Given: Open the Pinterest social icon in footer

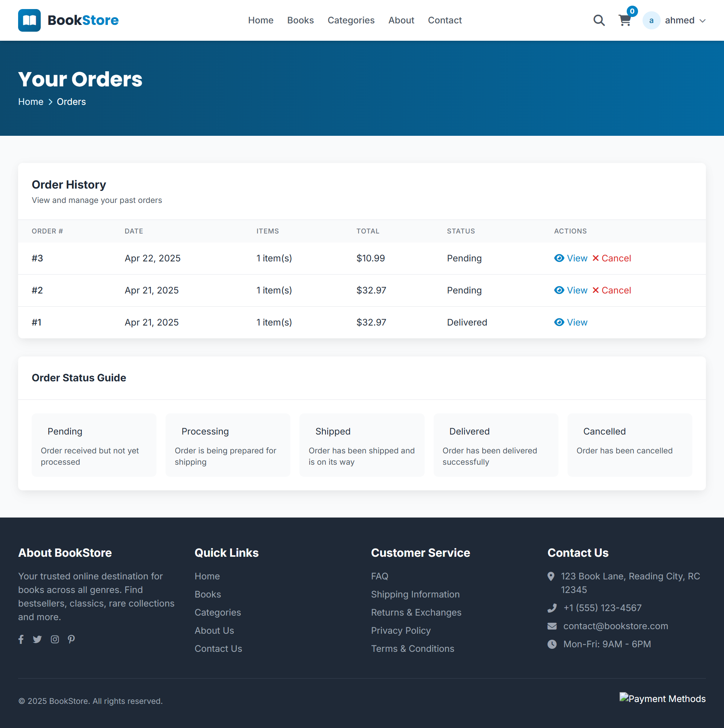Looking at the screenshot, I should (x=71, y=639).
